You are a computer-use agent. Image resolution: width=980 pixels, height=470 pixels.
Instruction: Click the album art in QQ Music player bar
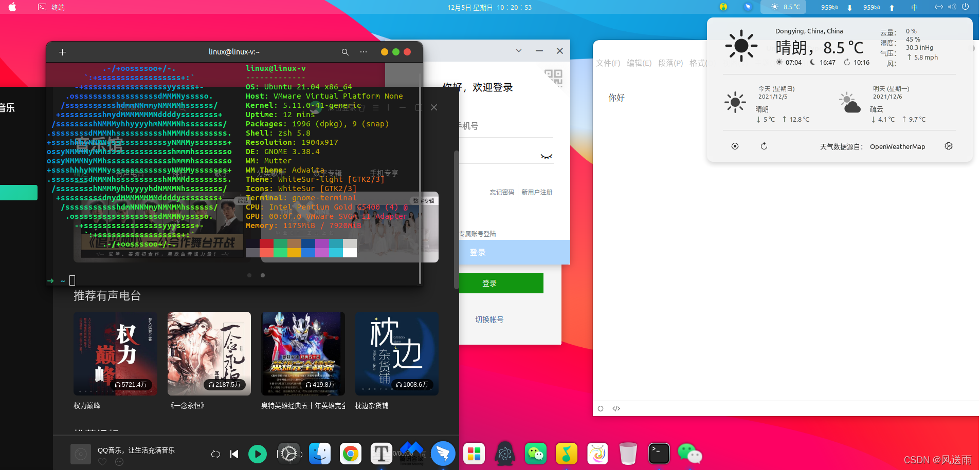[81, 454]
